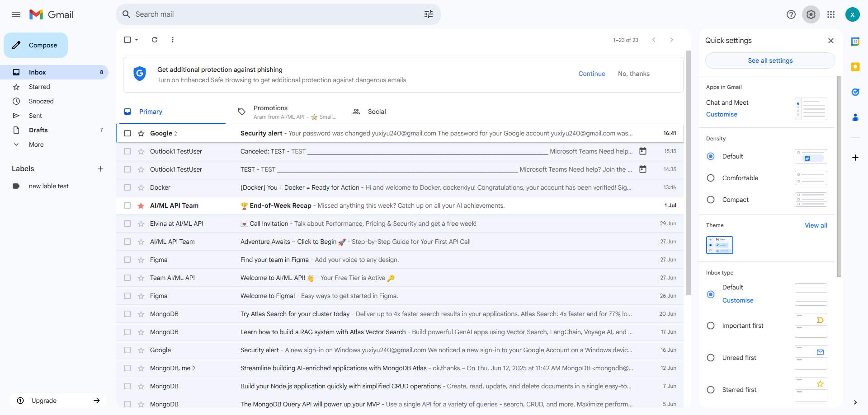Tick checkbox for Elvina at AI/ML API
Viewport: 868px width, 415px height.
(x=127, y=224)
